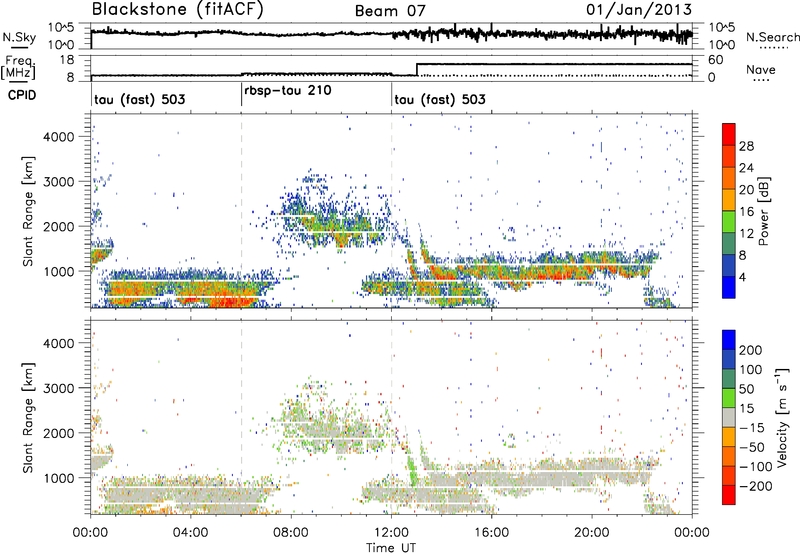
Task: Click the 'N.Sky' legend label
Action: [x=19, y=37]
